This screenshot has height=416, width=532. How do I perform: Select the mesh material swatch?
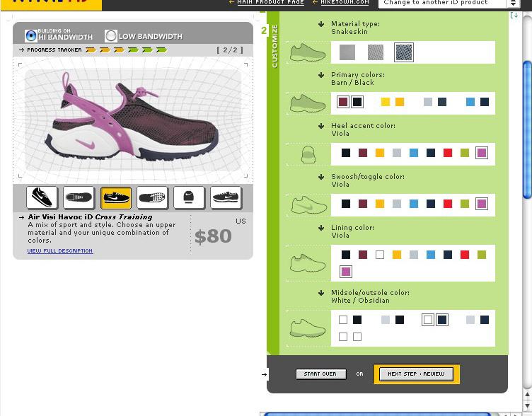(x=376, y=52)
